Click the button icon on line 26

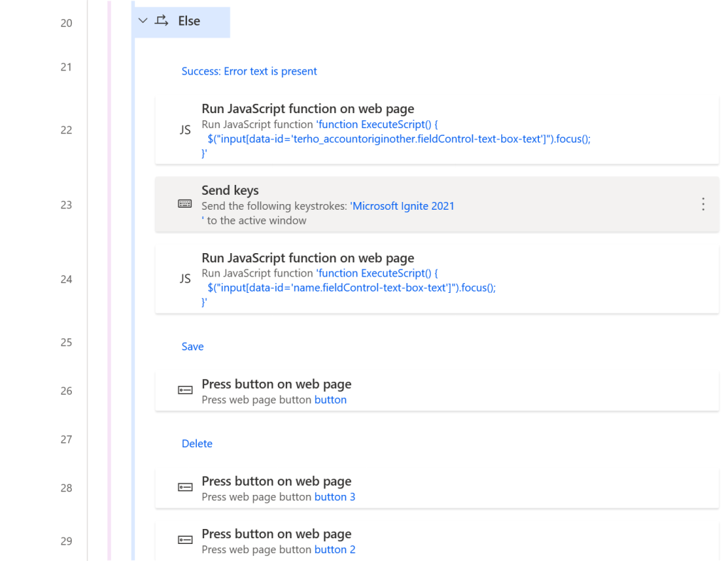pos(185,390)
